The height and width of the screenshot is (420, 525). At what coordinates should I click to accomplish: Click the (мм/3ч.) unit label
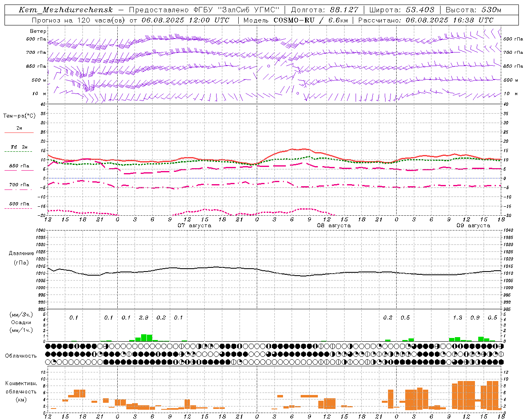pyautogui.click(x=21, y=315)
